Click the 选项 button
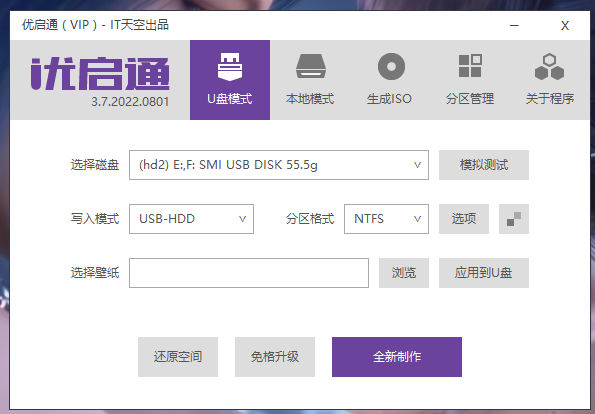The image size is (595, 414). tap(464, 219)
